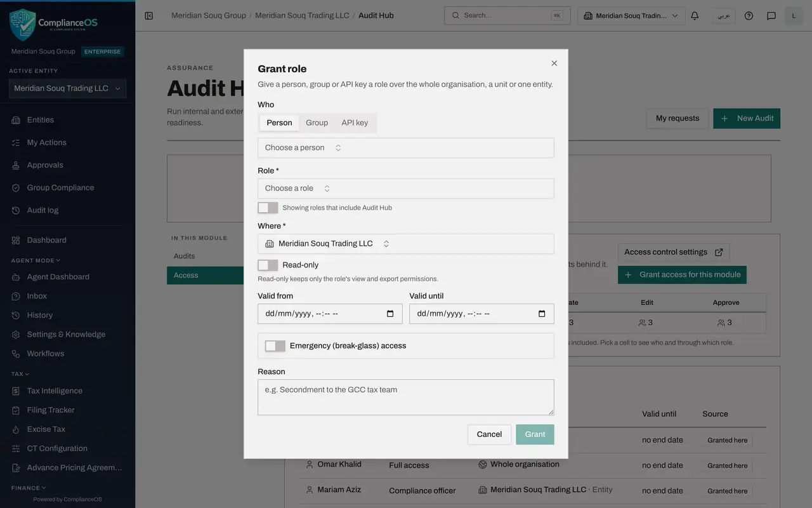Open the calendar picker for Valid until

tap(542, 314)
